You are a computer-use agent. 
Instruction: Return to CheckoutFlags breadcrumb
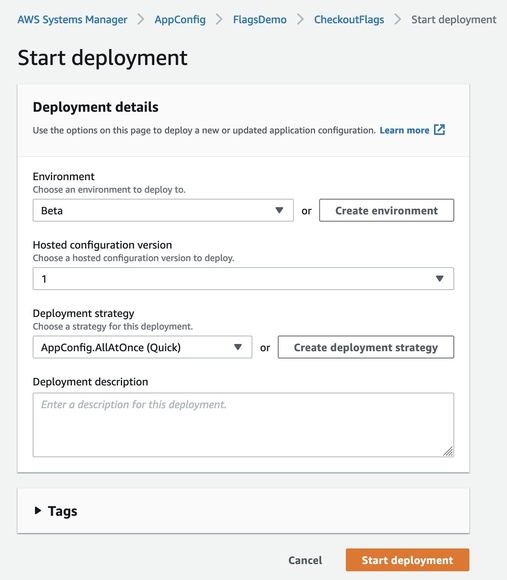349,19
